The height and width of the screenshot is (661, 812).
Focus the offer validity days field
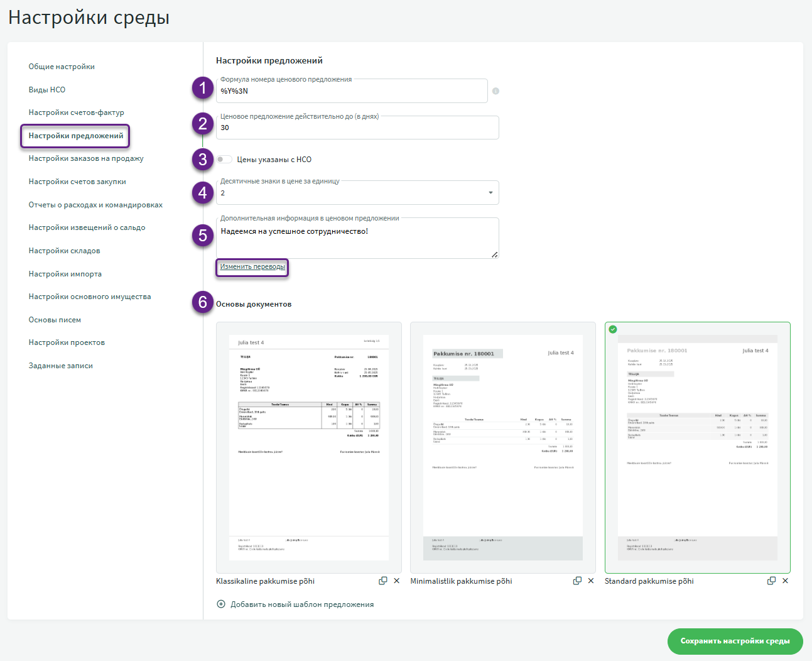click(x=357, y=128)
